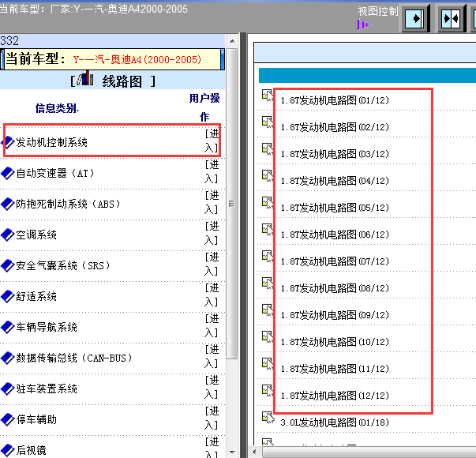The width and height of the screenshot is (476, 458).
Task: Click image icon for 1.8T发动机电路图(11/12)
Action: 268,363
